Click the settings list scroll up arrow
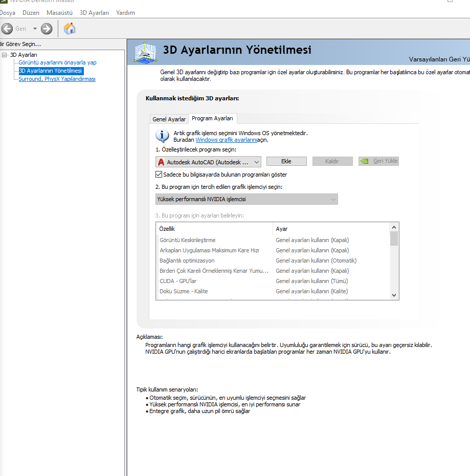Screen dimensions: 470x476 (x=394, y=227)
